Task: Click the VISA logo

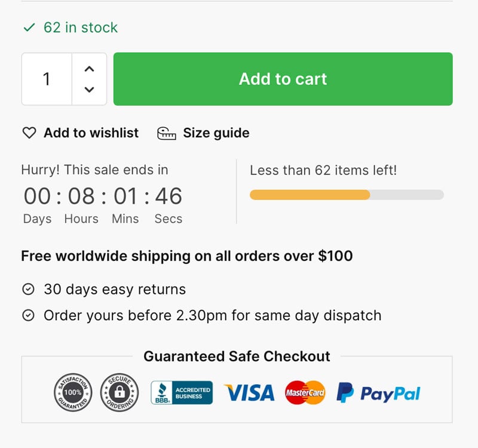Action: coord(249,392)
